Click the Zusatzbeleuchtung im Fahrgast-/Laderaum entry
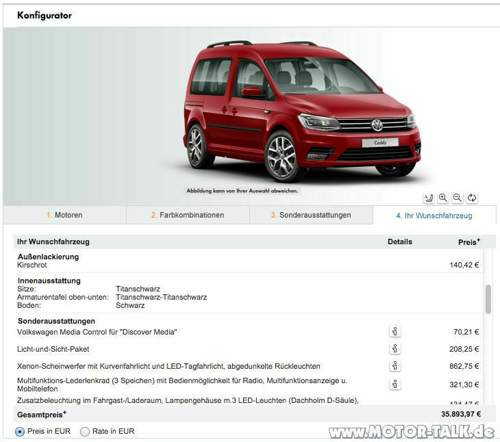The width and height of the screenshot is (500, 442). click(x=188, y=400)
